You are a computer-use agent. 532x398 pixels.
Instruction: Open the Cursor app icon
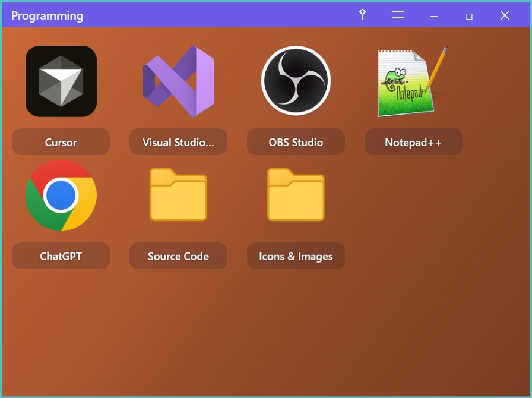click(x=61, y=81)
